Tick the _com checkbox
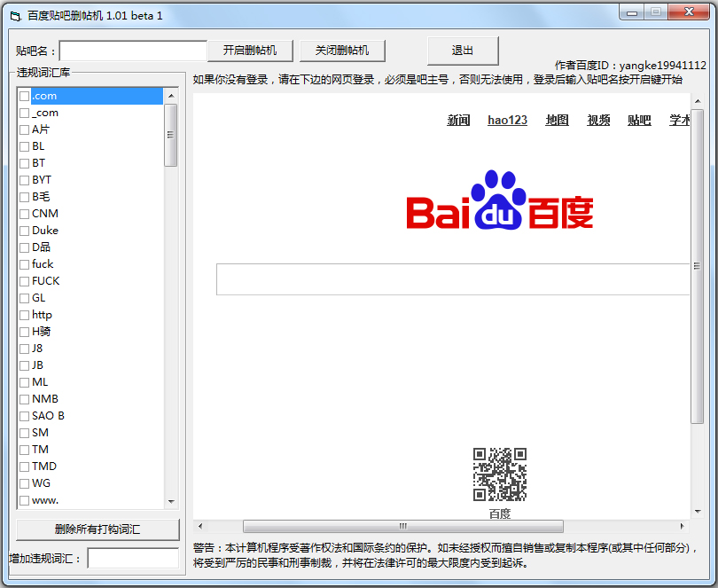718x588 pixels. point(24,114)
